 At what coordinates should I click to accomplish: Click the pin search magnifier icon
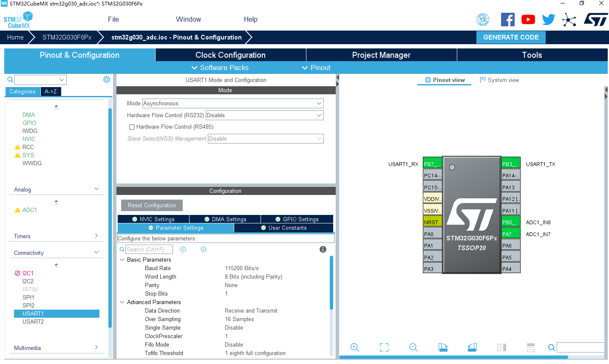(x=552, y=347)
